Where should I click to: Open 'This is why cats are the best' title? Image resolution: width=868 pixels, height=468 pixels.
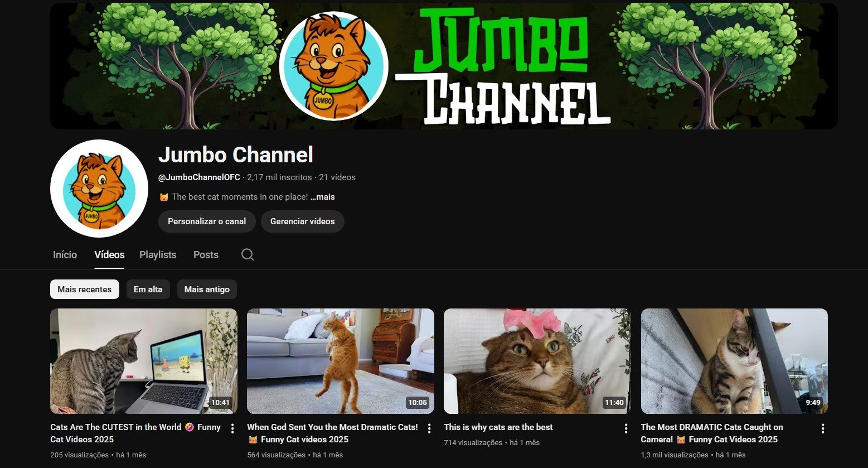click(x=498, y=427)
